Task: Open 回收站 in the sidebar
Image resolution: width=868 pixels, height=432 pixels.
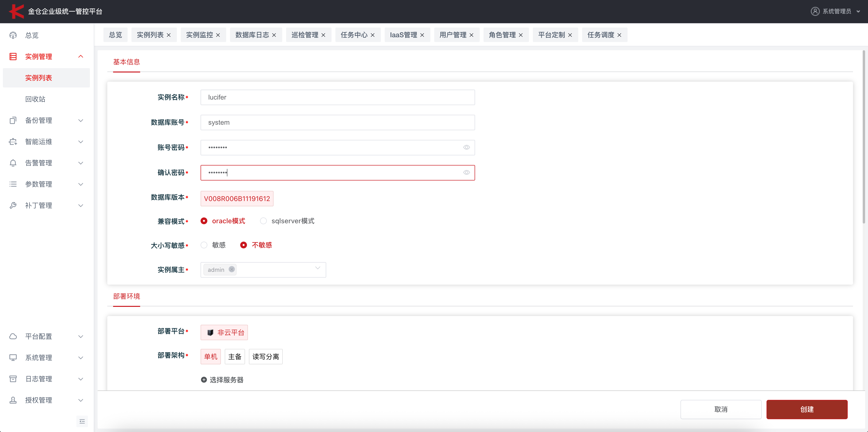Action: (x=35, y=99)
